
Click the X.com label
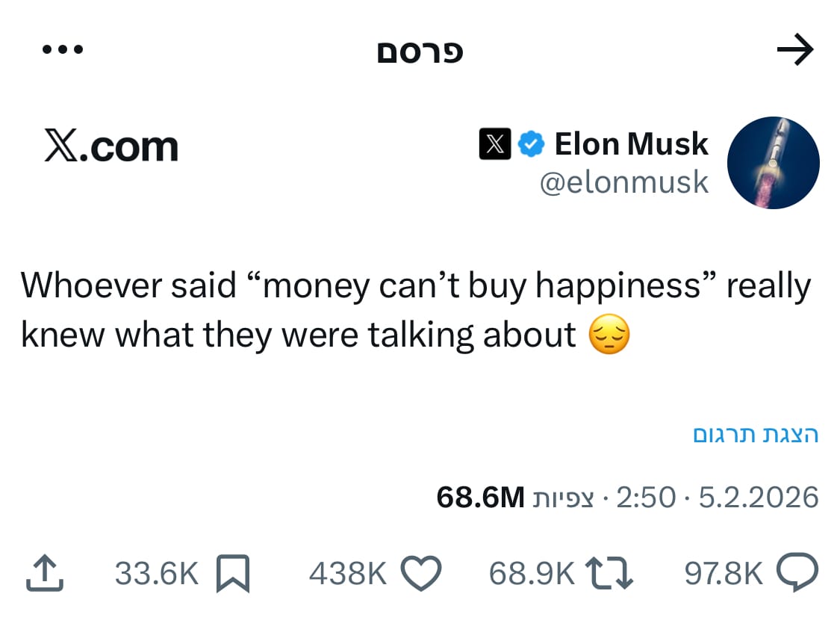(111, 146)
